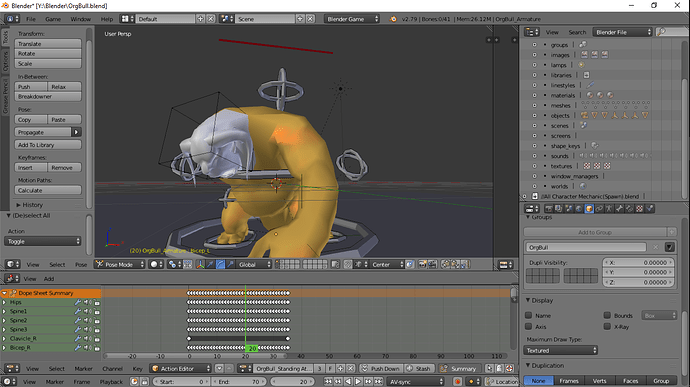This screenshot has width=690, height=387.
Task: Click the linestyles brush icon in outliner
Action: (590, 85)
